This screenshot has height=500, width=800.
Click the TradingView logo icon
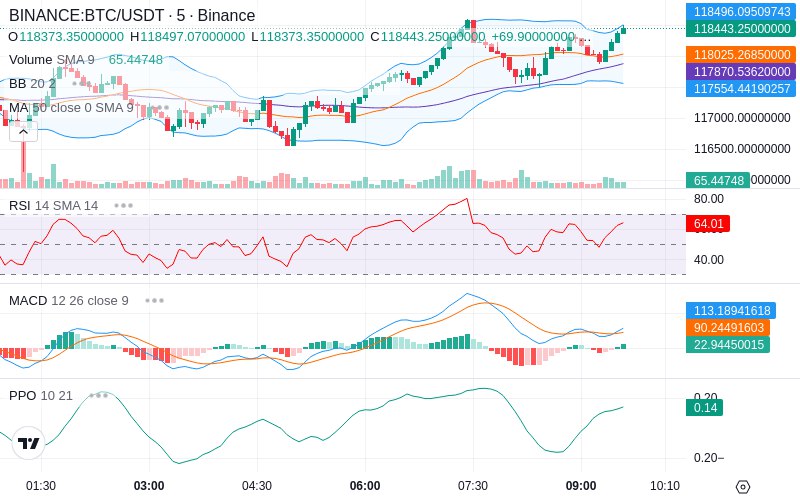point(29,443)
